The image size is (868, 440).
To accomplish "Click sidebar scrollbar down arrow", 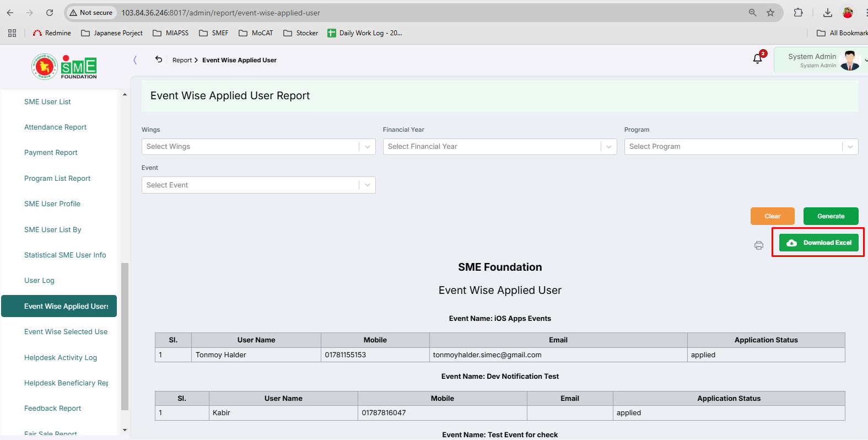I will (x=125, y=430).
